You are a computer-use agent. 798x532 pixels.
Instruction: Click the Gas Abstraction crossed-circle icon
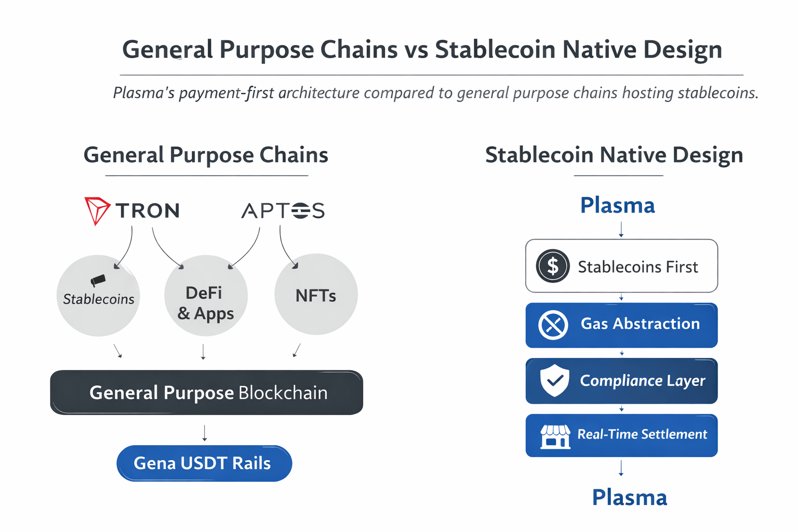553,325
